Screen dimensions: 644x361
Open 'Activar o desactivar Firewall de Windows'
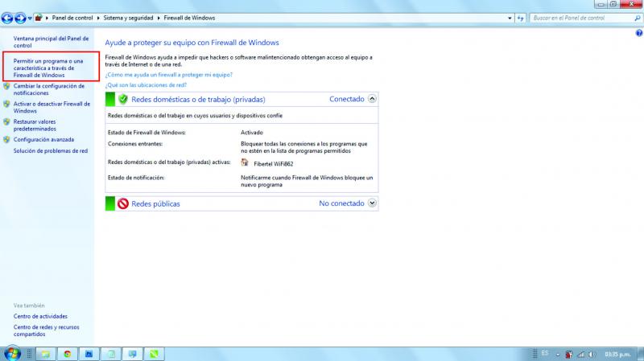[x=52, y=108]
